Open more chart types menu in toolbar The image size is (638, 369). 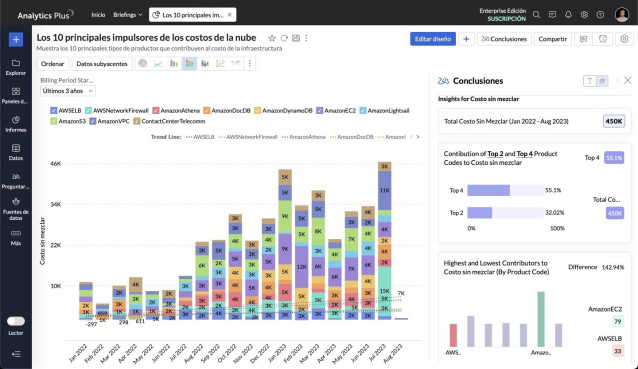(x=250, y=63)
